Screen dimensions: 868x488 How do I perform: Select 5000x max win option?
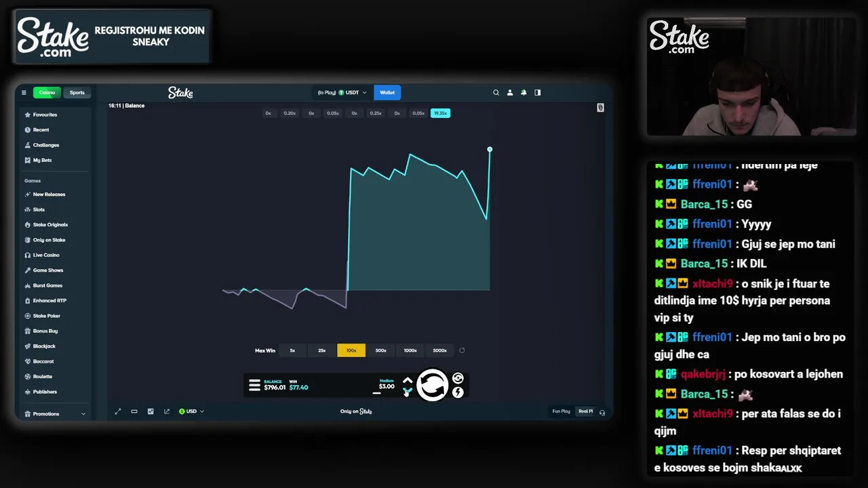pyautogui.click(x=439, y=350)
